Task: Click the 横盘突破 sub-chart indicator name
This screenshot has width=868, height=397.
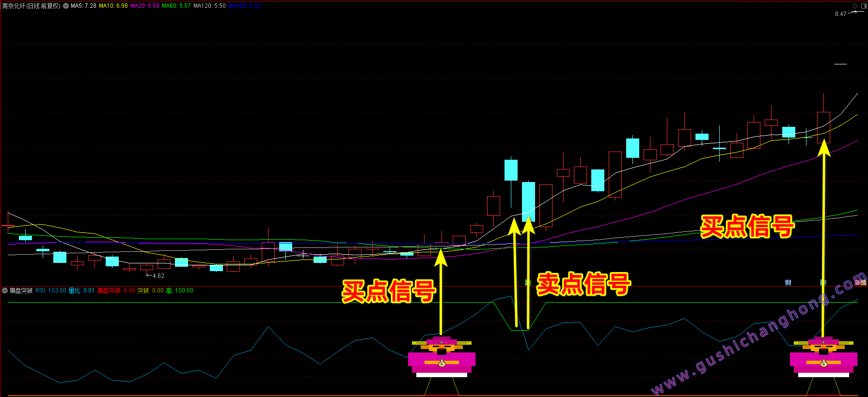Action: [21, 290]
